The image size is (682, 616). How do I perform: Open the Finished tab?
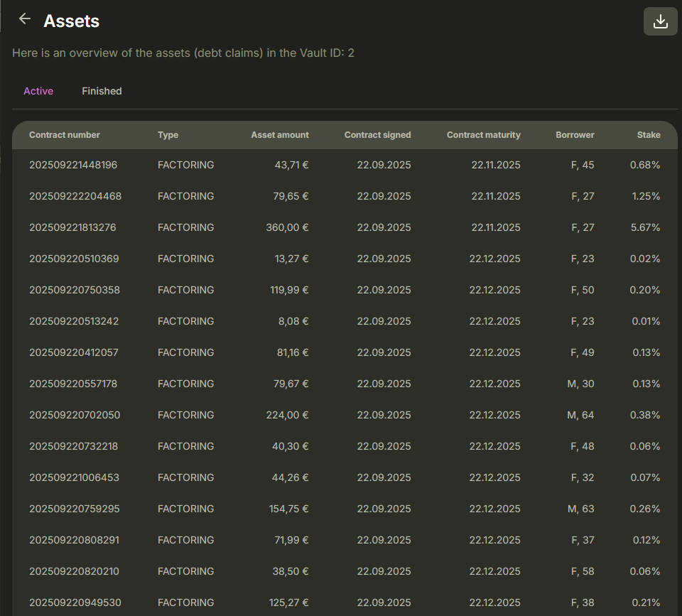(102, 91)
